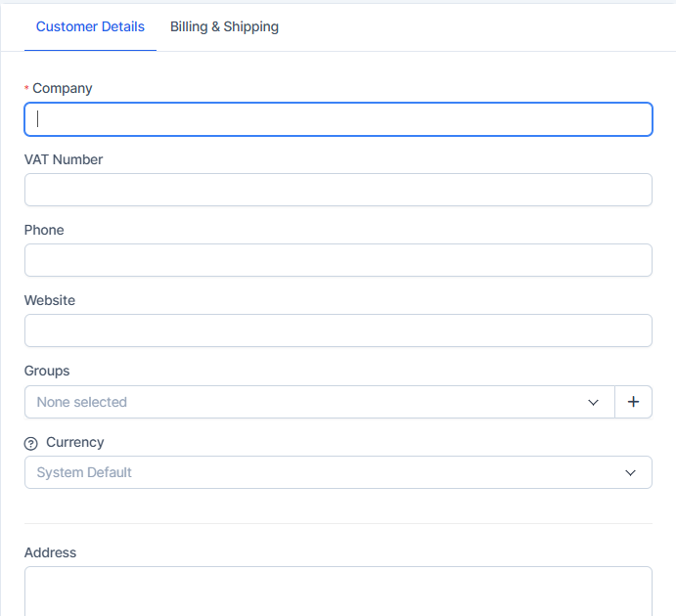Screen dimensions: 676x616
Task: Click the Groups label text
Action: pos(47,371)
